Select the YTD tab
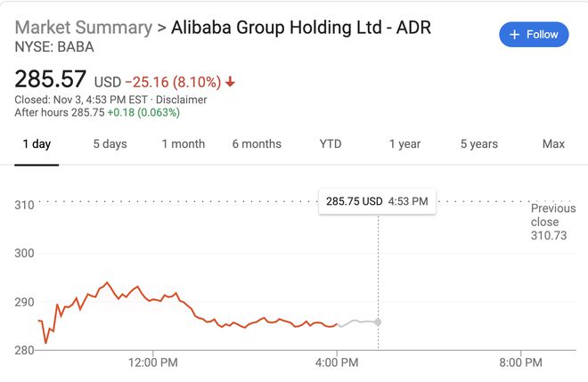Screen dimensions: 588x382 (x=331, y=144)
